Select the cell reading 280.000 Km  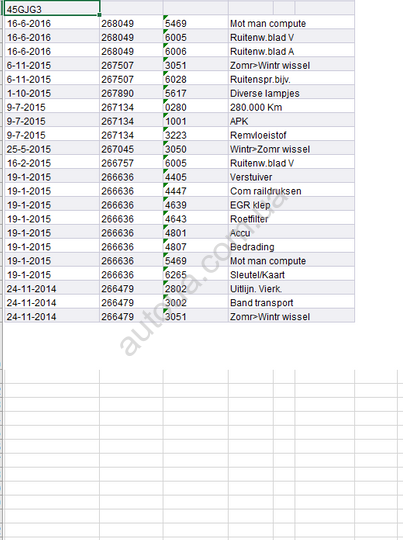click(x=291, y=107)
